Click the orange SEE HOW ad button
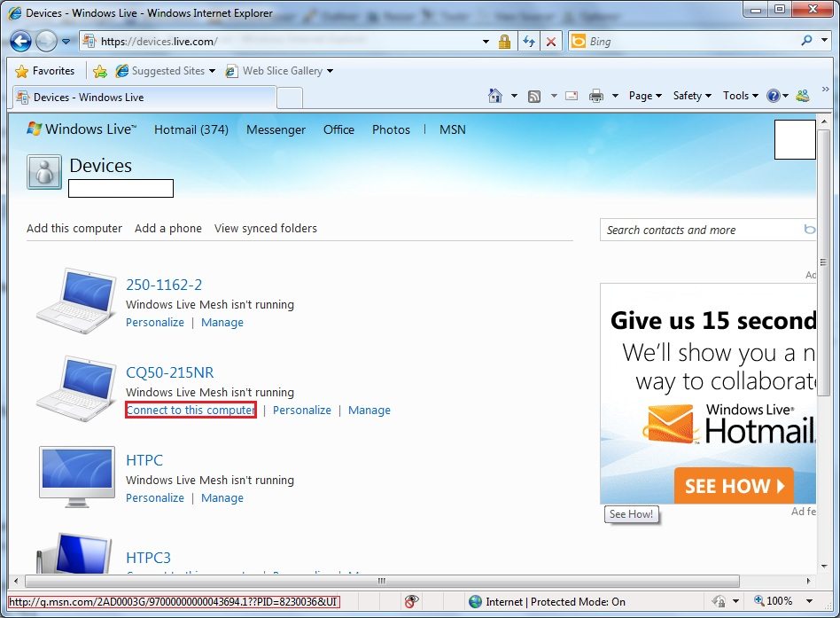Image resolution: width=840 pixels, height=618 pixels. click(734, 486)
